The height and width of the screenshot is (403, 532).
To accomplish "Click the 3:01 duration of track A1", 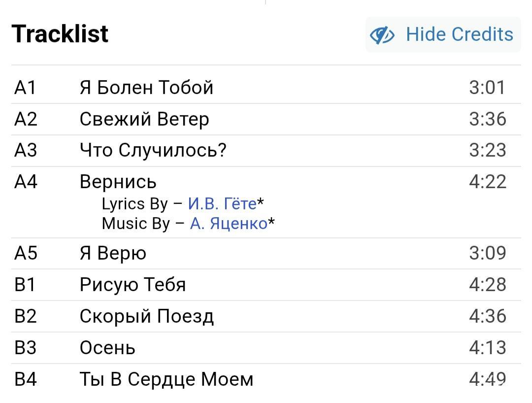I will point(487,88).
